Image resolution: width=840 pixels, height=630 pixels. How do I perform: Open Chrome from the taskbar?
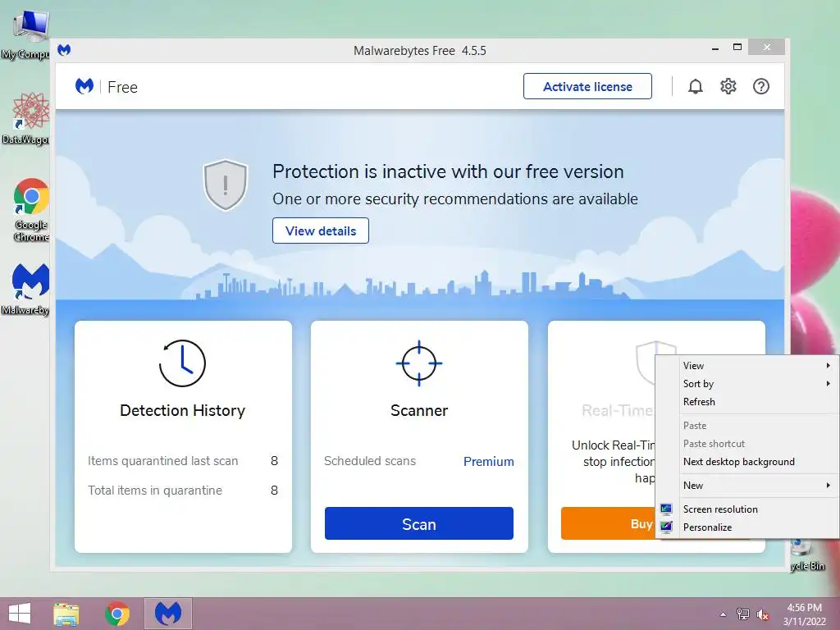[117, 614]
